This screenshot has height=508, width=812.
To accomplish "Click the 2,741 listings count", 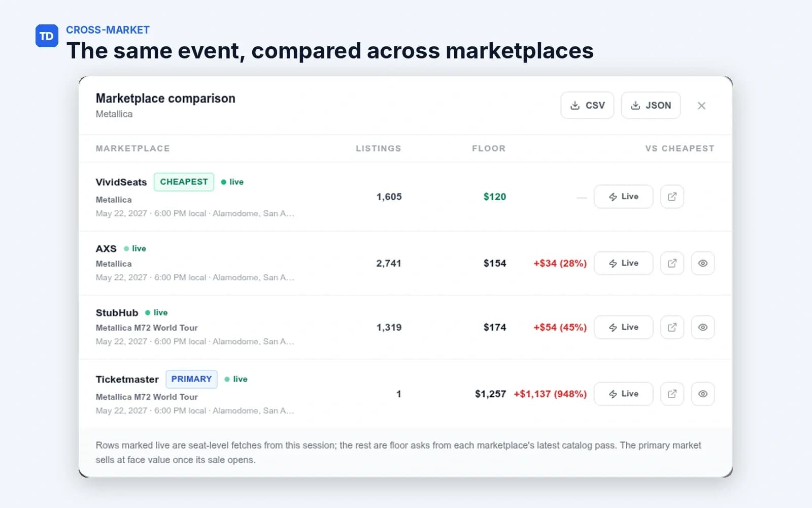I will coord(389,263).
